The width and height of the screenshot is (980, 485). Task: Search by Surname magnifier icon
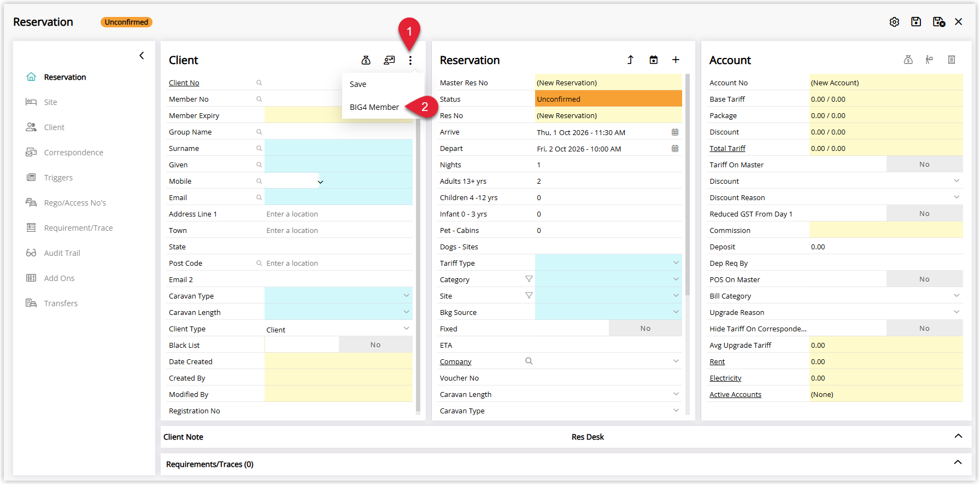(259, 148)
